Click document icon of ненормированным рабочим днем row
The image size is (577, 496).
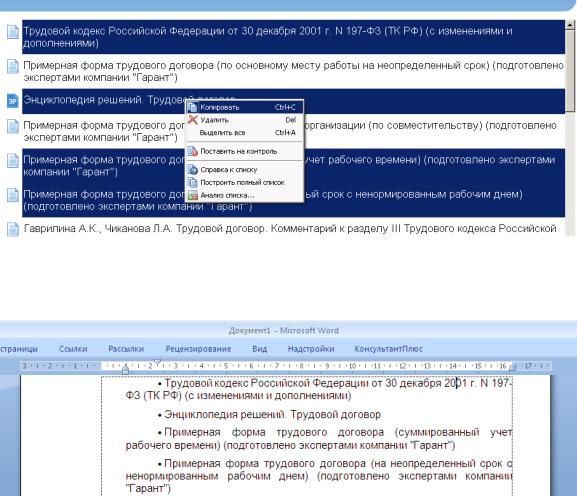click(x=13, y=195)
